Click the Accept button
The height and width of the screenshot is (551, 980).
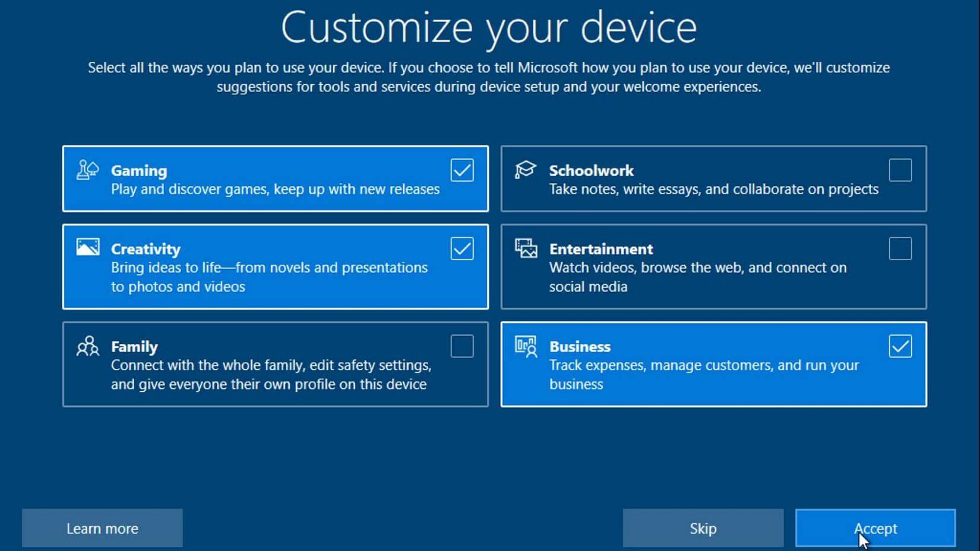coord(875,528)
